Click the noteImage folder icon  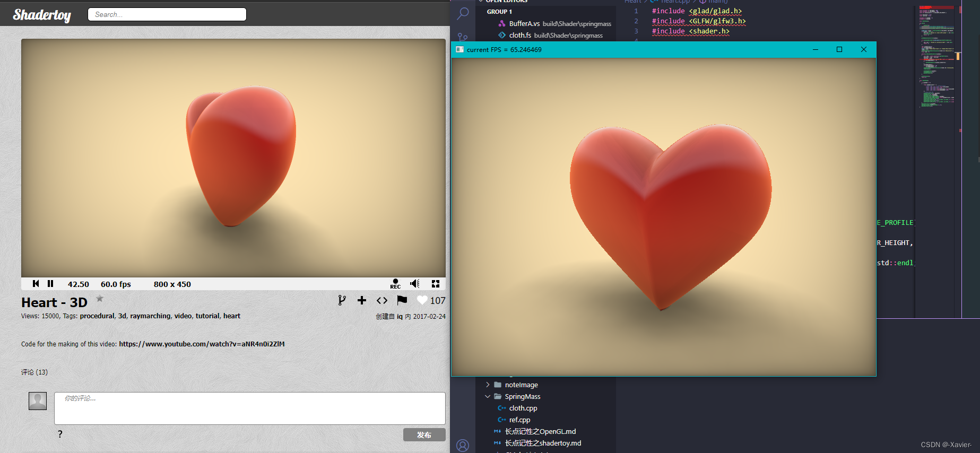pos(498,385)
